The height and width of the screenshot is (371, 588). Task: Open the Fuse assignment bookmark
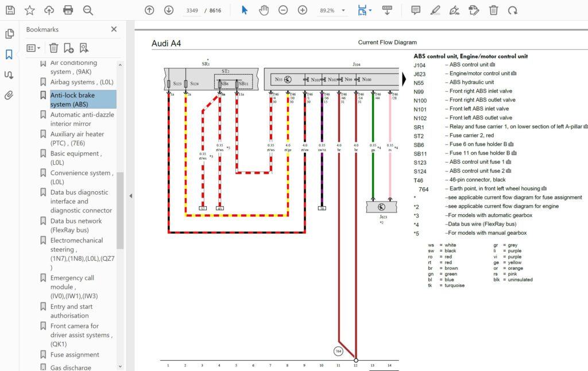[x=75, y=354]
